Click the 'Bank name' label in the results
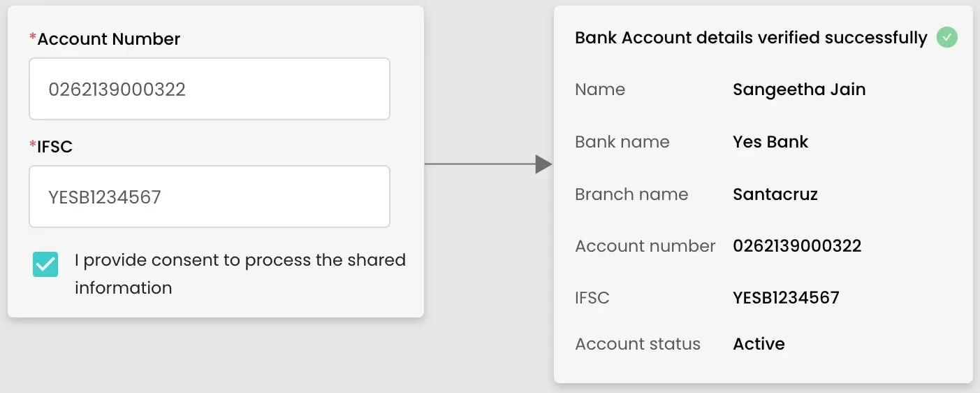 (622, 142)
